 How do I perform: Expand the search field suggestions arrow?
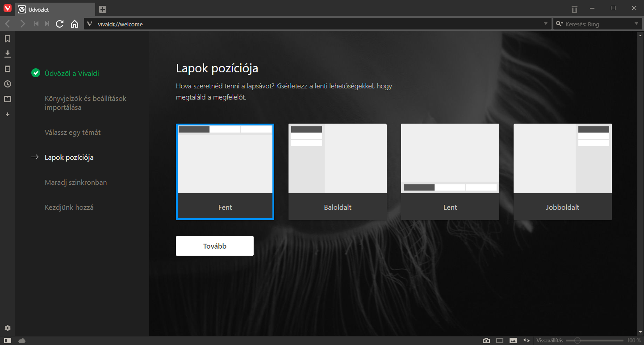tap(636, 24)
